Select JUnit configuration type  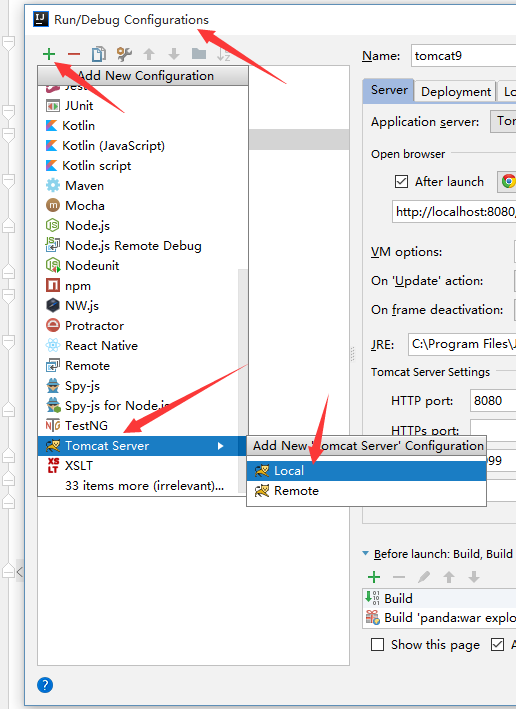pos(142,106)
